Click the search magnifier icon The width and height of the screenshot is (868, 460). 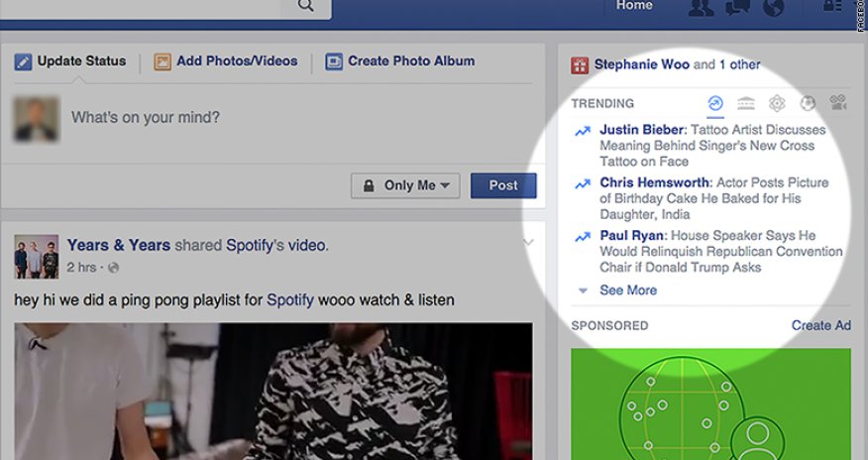click(x=306, y=6)
